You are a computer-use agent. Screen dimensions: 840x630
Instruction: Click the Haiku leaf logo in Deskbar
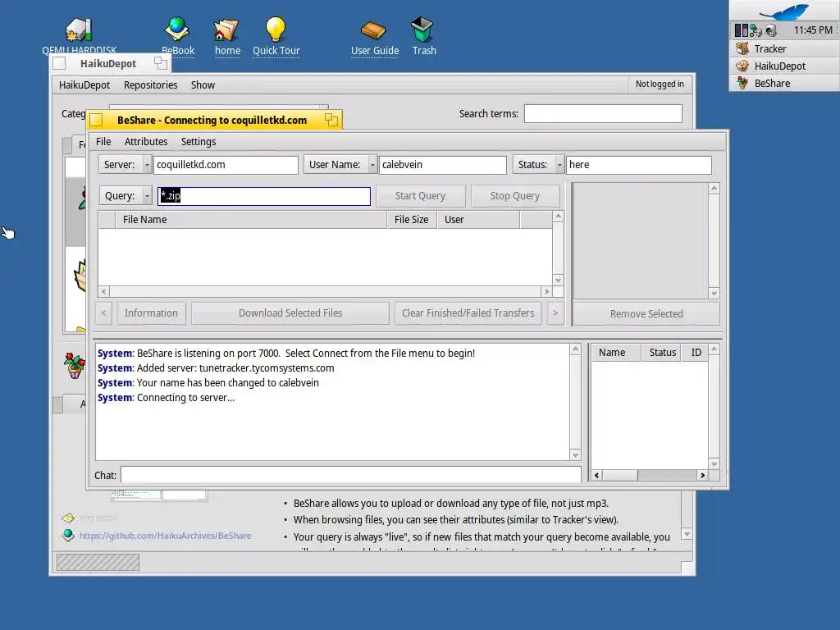786,11
